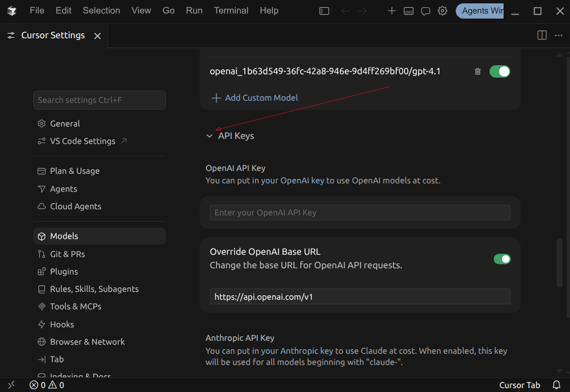
Task: Click the gear icon beside General
Action: (42, 124)
